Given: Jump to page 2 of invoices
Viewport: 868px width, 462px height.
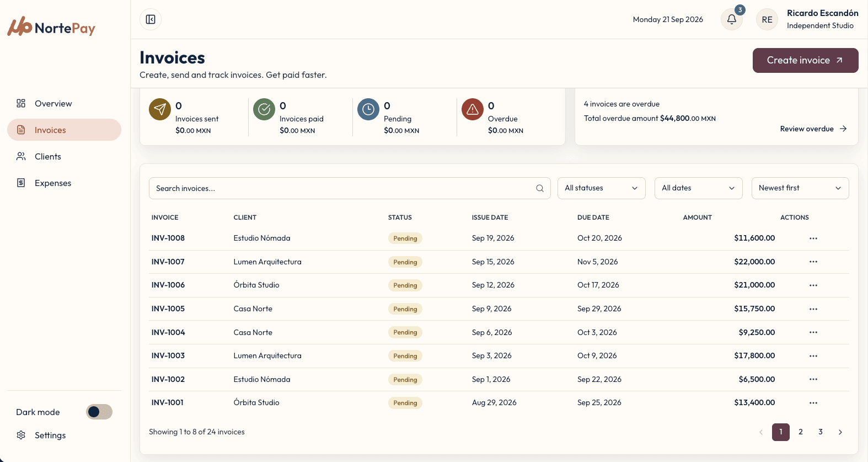Looking at the screenshot, I should coord(801,432).
